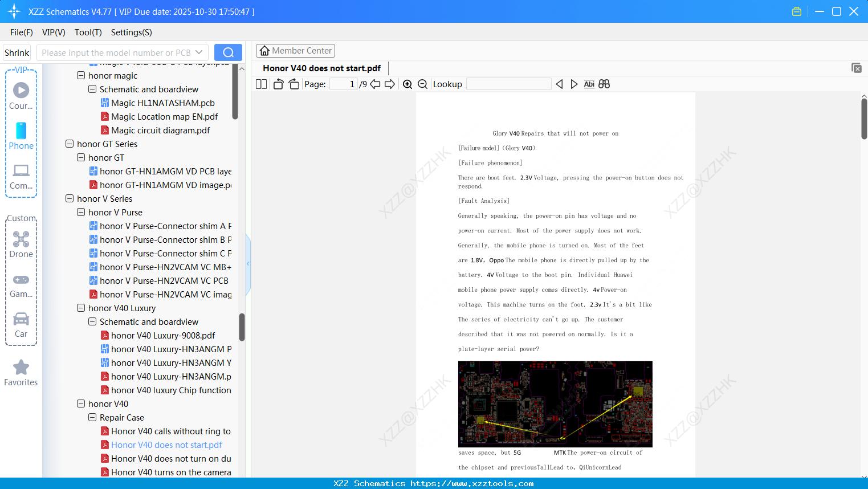
Task: Click the binoculars search icon
Action: [604, 84]
